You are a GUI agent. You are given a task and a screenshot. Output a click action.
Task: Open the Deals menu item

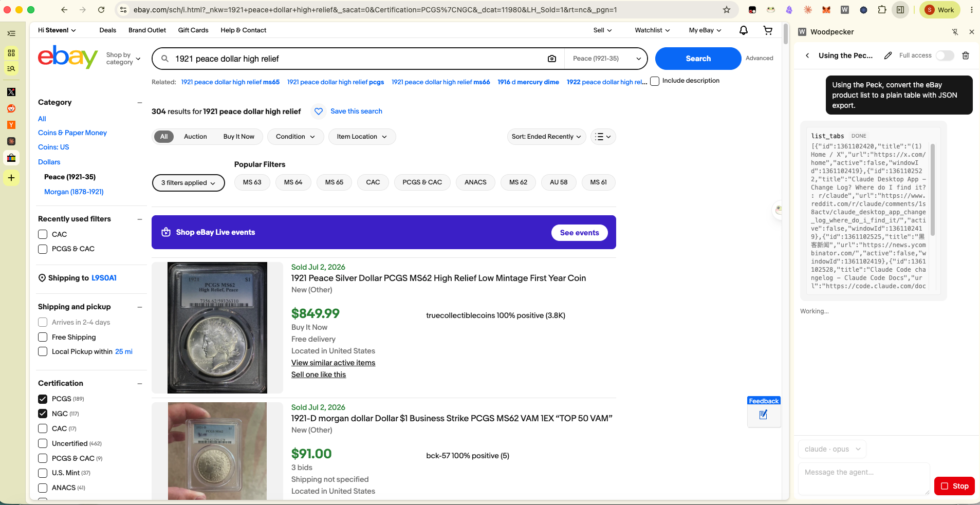point(108,30)
